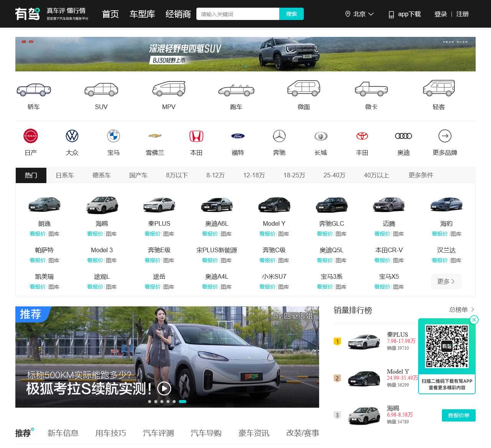Screen dimensions: 491x448
Task: Open the BMW 宝马 brand logo
Action: [x=114, y=136]
